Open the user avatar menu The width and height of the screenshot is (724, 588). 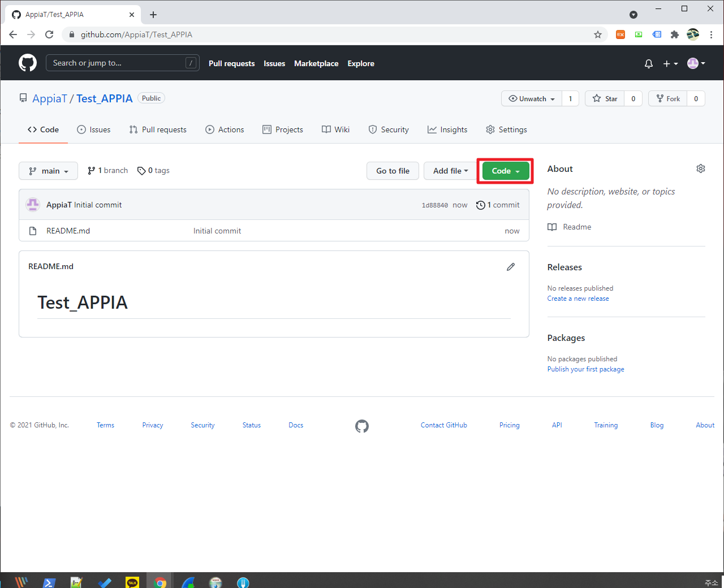point(696,63)
